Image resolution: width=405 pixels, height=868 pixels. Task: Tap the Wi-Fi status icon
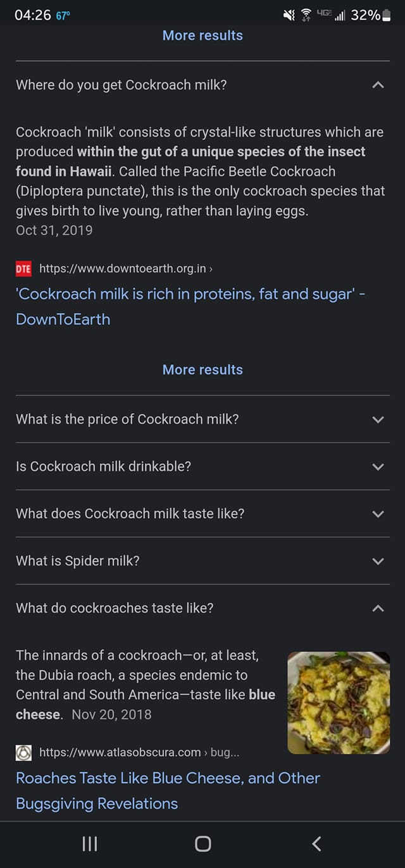coord(306,15)
